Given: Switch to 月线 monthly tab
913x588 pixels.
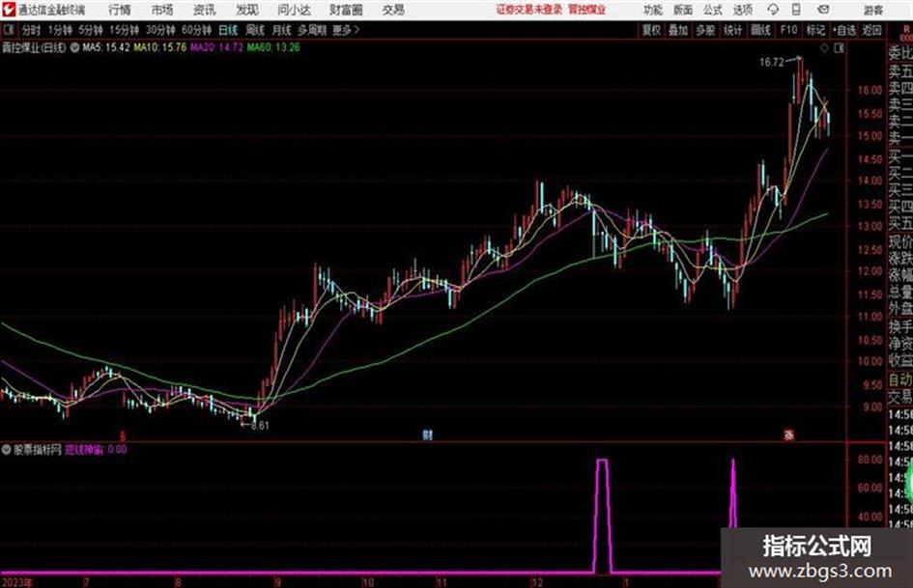Looking at the screenshot, I should click(282, 30).
